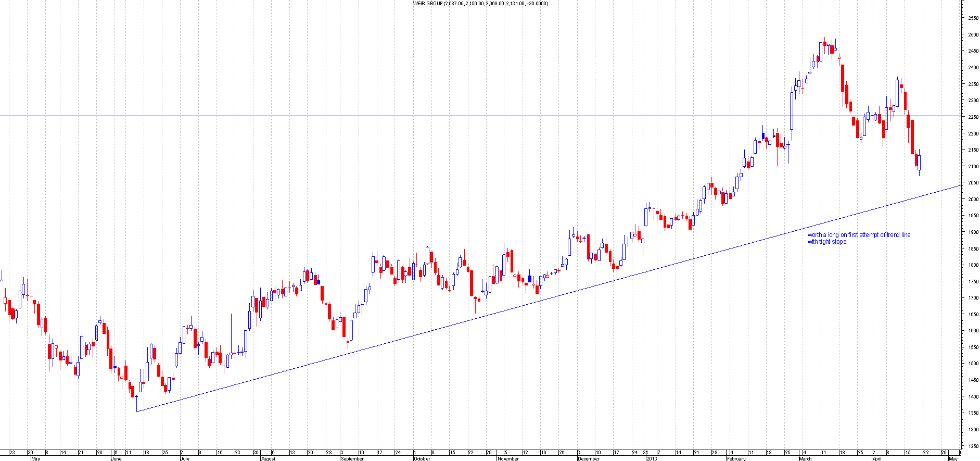Click the August month label
The image size is (980, 461).
pos(268,458)
